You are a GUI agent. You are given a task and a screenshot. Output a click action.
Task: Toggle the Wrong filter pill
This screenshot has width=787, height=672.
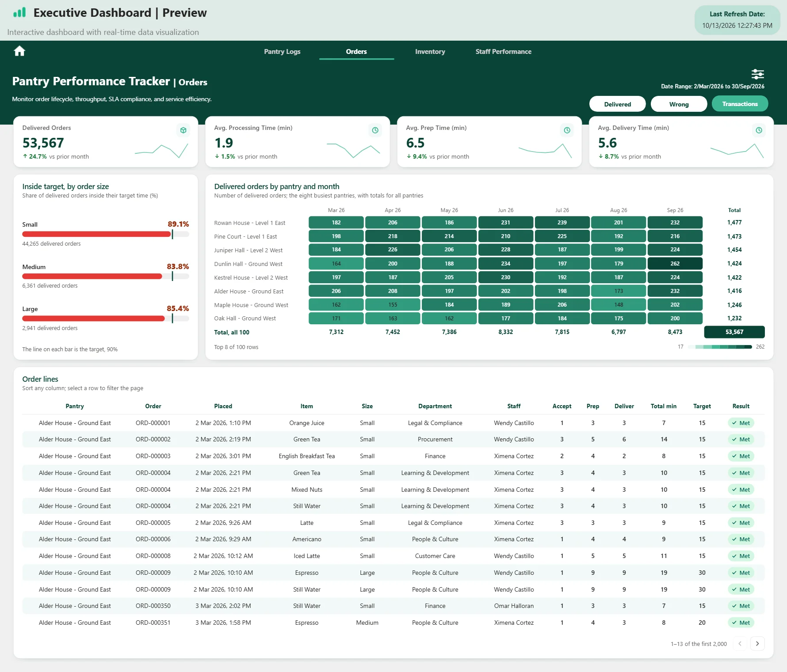point(679,104)
